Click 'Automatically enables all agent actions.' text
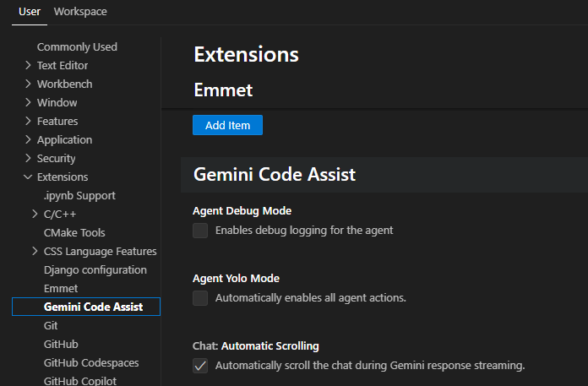Image resolution: width=588 pixels, height=386 pixels. click(311, 297)
